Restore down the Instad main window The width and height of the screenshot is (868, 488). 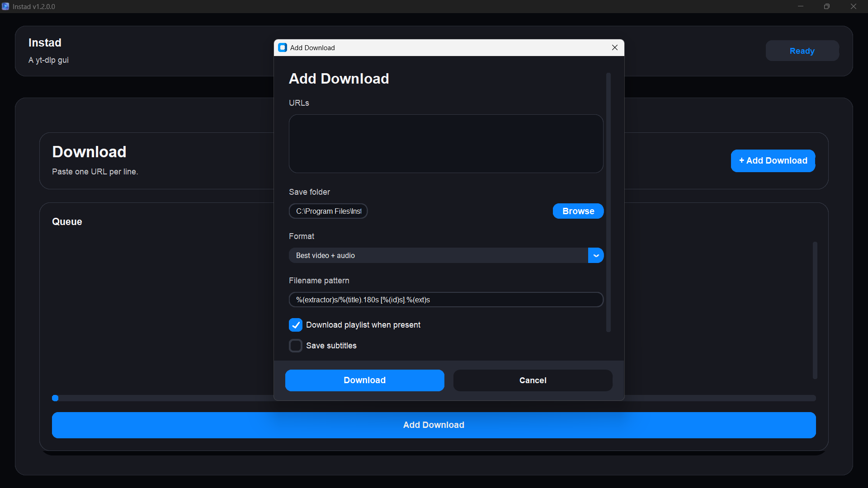826,6
